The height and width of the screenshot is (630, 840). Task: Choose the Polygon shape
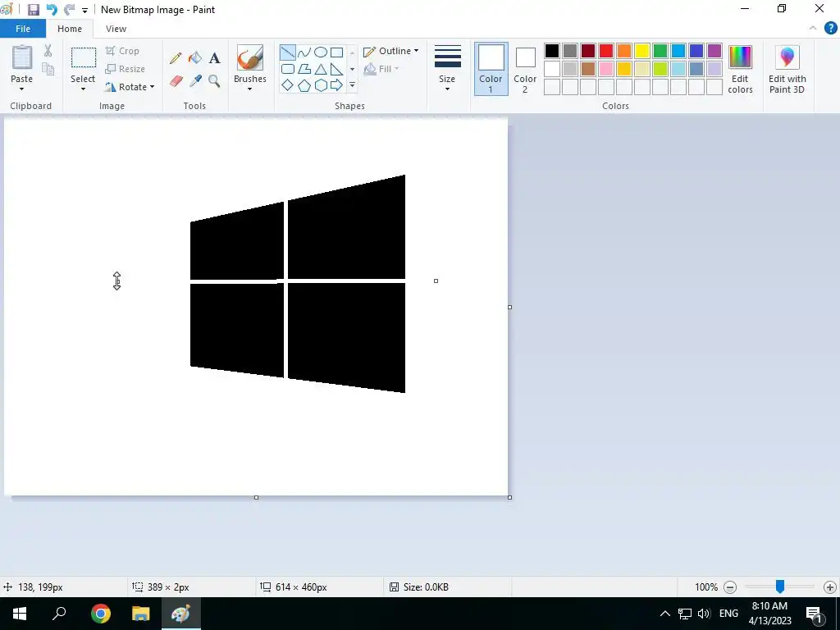304,69
